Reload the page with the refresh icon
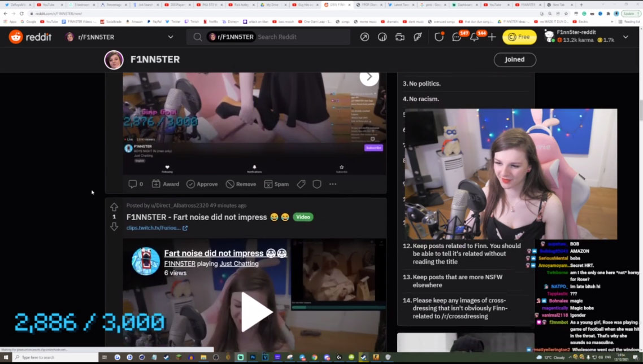 tap(21, 14)
